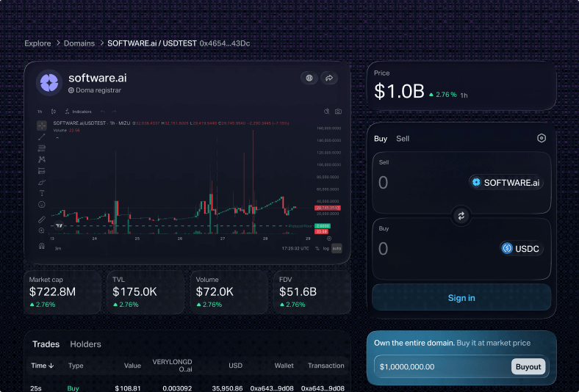
Task: Click the USD column header
Action: coord(235,366)
